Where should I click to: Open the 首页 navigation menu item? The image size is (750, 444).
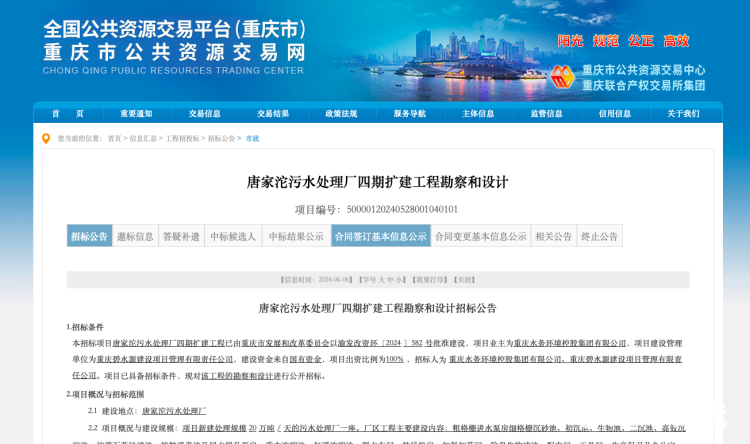67,114
